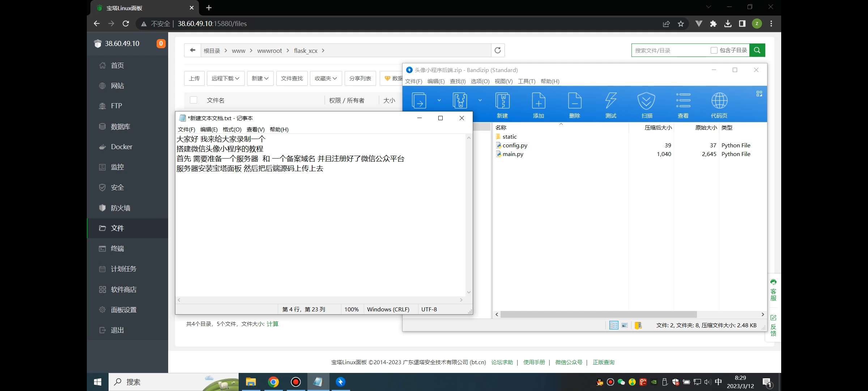This screenshot has width=868, height=391.
Task: Click the 论坛求助 link at the bottom
Action: [502, 362]
